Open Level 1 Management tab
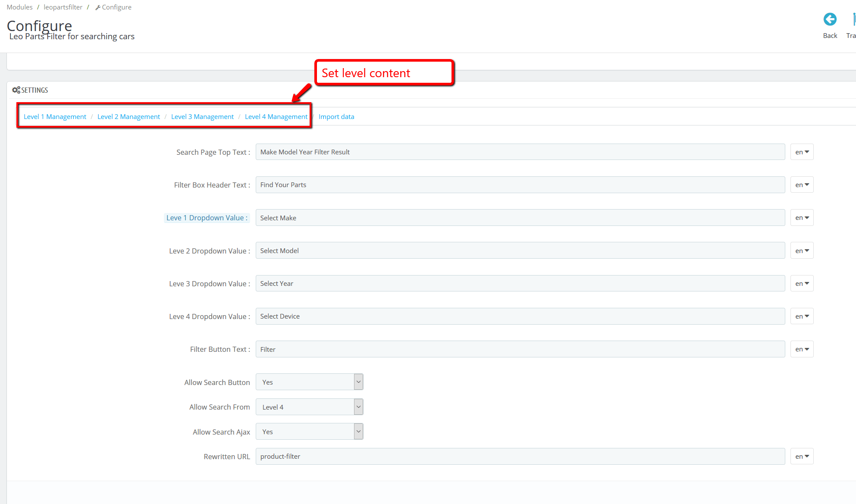 [55, 117]
